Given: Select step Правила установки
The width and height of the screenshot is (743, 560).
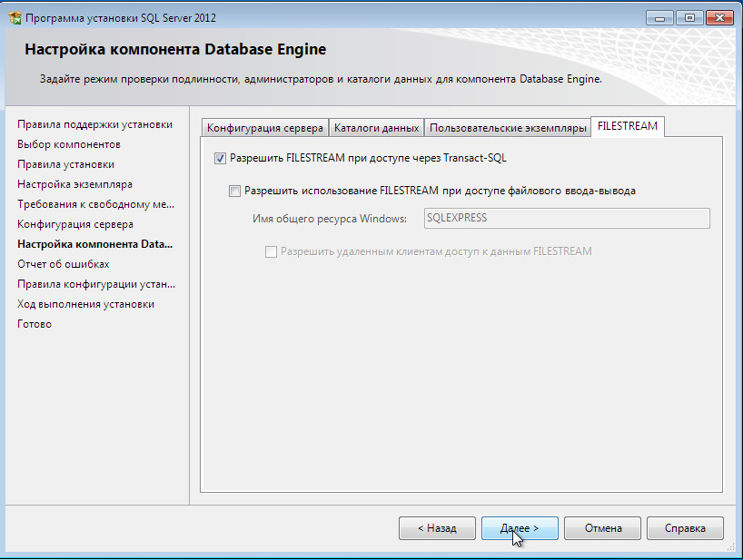Looking at the screenshot, I should coord(65,164).
